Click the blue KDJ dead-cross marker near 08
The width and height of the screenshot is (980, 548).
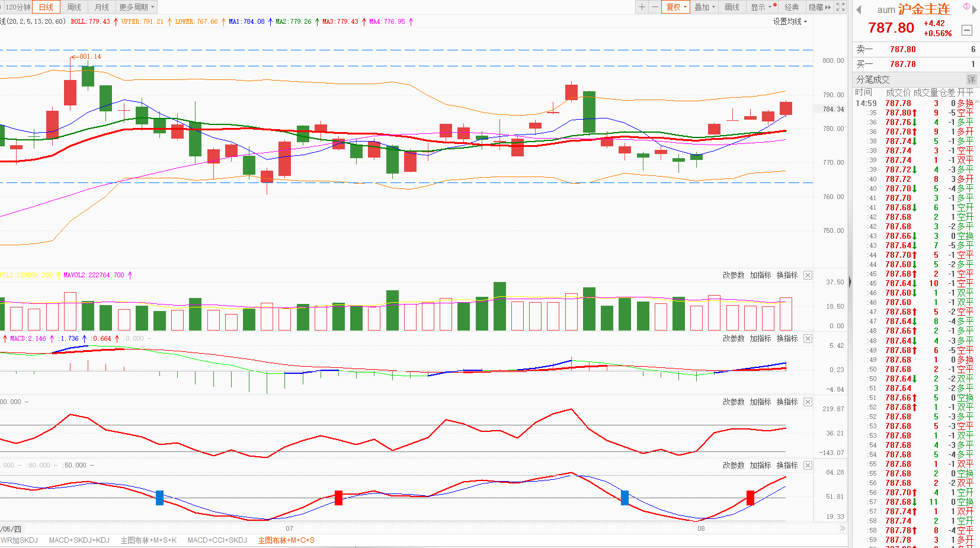[624, 498]
